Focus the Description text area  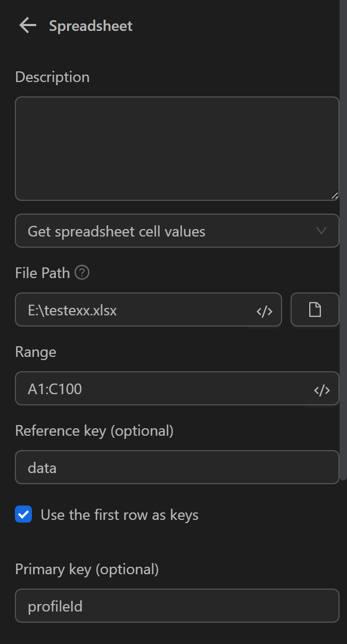coord(177,148)
